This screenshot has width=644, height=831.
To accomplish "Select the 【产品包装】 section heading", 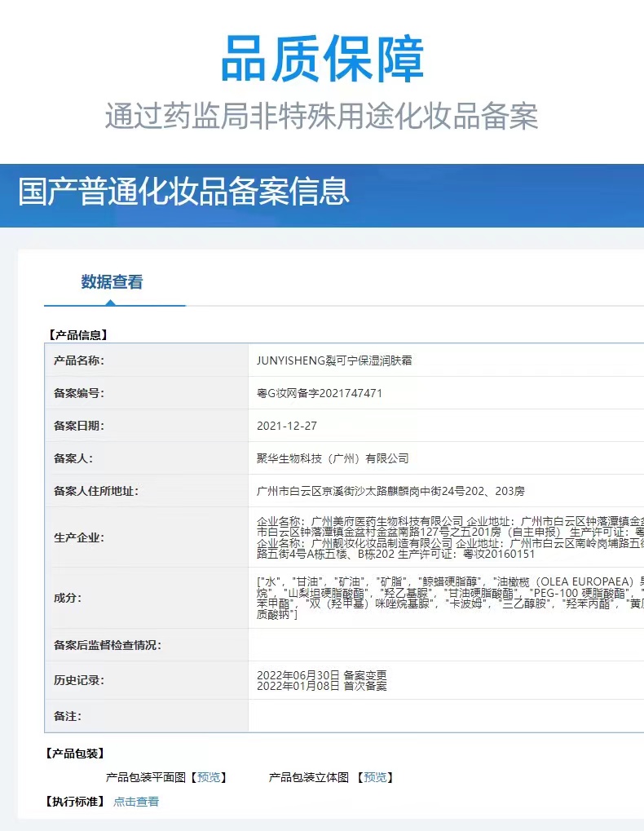I will tap(77, 754).
